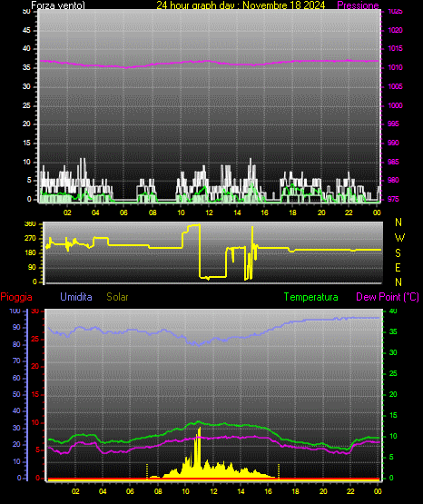Click the magenta 'Pressione' label
Image resolution: width=423 pixels, height=504 pixels.
[358, 5]
